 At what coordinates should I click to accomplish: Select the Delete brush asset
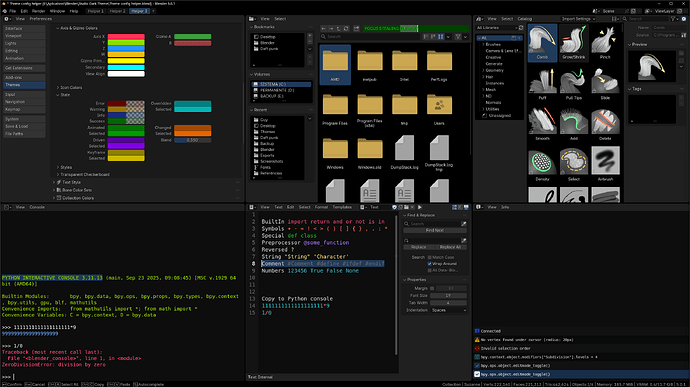(605, 124)
